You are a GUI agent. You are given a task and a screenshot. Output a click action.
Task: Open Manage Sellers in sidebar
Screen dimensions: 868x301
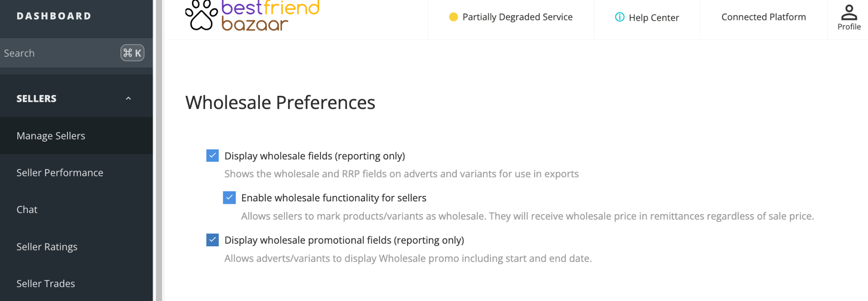point(76,136)
